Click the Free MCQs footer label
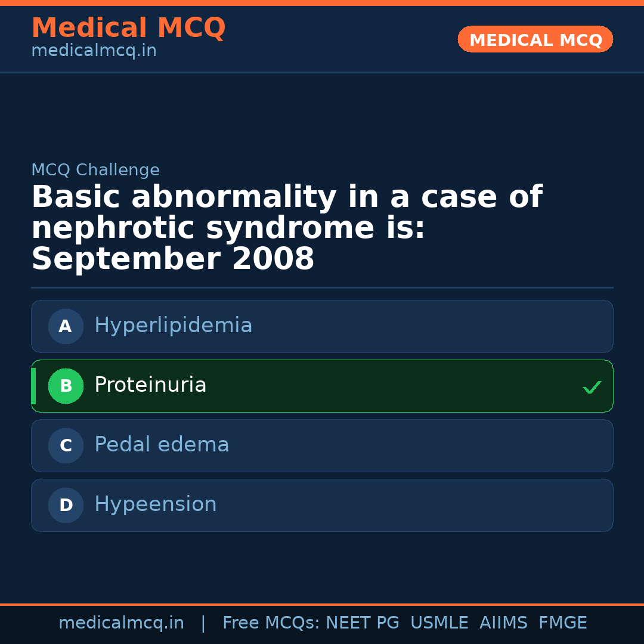Viewport: 644px width, 644px height. pyautogui.click(x=271, y=623)
